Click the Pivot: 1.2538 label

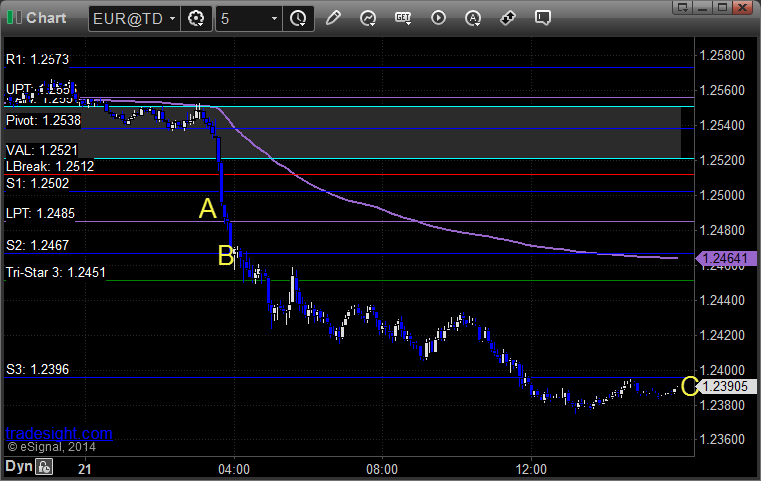click(43, 120)
